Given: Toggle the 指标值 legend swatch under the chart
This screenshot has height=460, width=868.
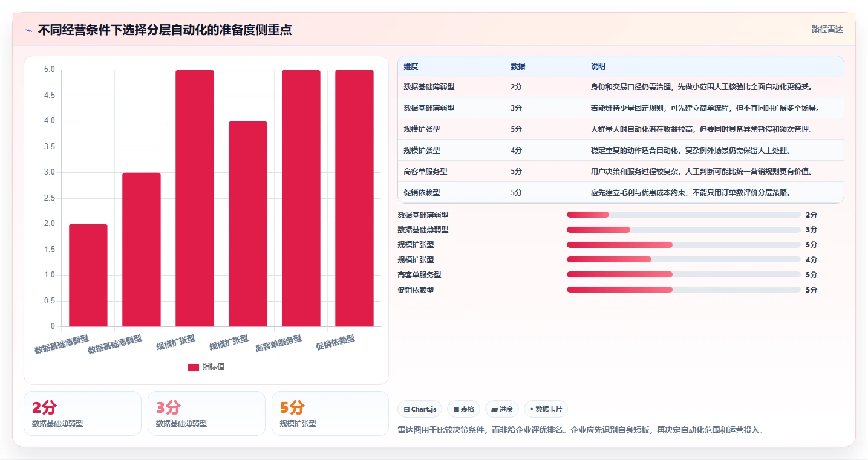Looking at the screenshot, I should tap(194, 367).
